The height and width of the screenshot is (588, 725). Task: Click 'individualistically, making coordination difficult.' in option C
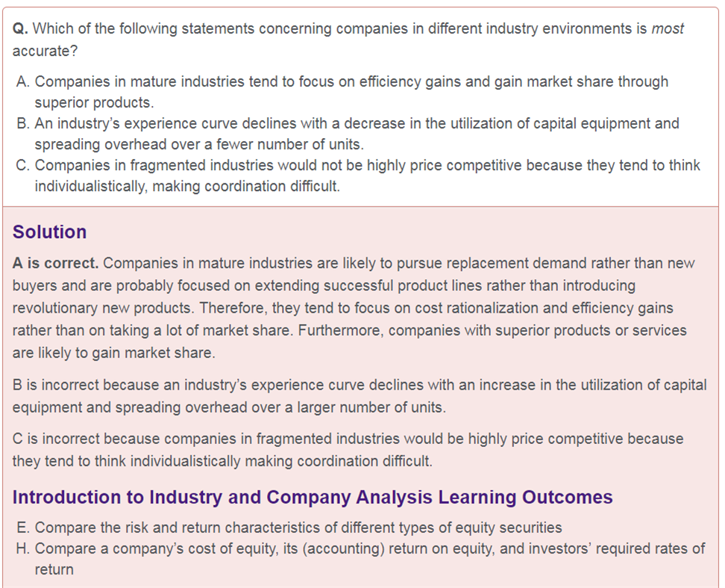click(x=187, y=186)
